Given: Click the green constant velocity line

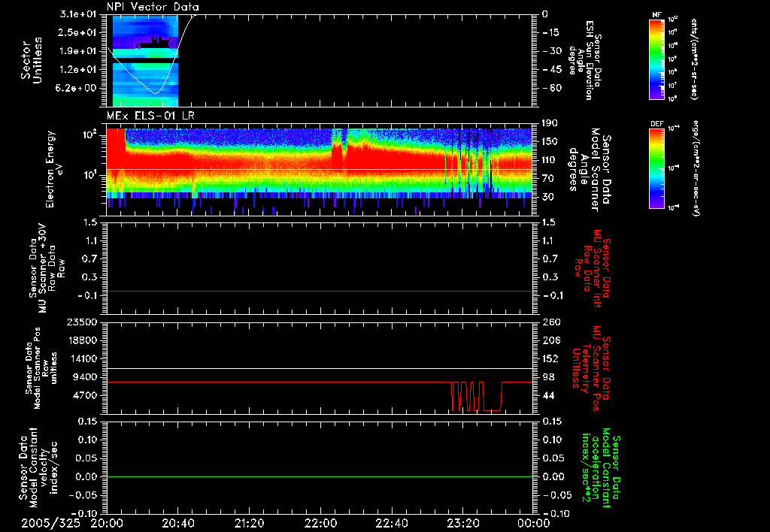Looking at the screenshot, I should pos(320,476).
